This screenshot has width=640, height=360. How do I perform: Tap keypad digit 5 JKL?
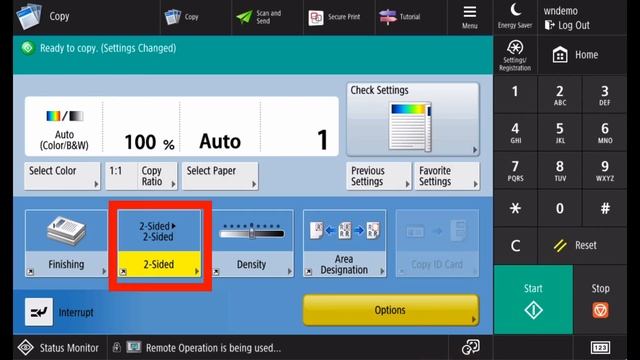tap(560, 132)
